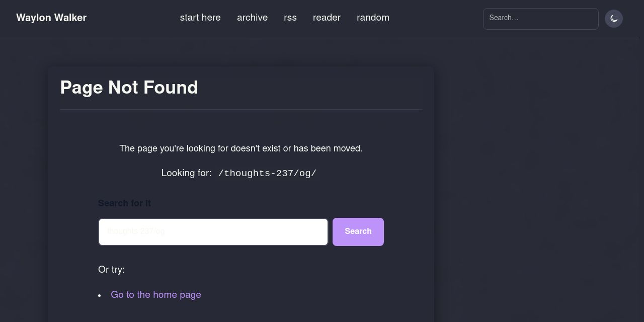
Task: Follow the Go to the home page link
Action: pos(156,295)
